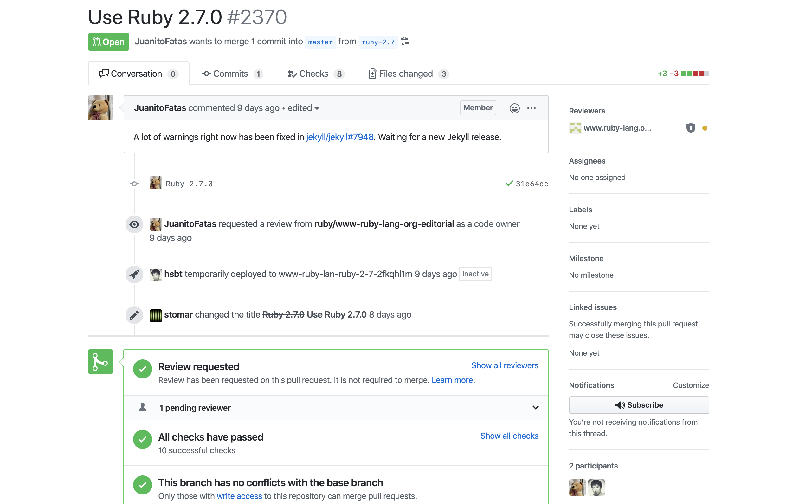Click the no conflicts green check icon
This screenshot has width=812, height=504.
click(x=143, y=485)
